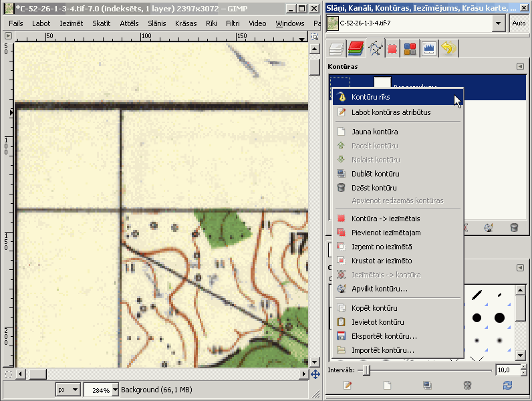Click delete path trash icon in Kontūras panel
This screenshot has height=401, width=532.
pyautogui.click(x=514, y=227)
